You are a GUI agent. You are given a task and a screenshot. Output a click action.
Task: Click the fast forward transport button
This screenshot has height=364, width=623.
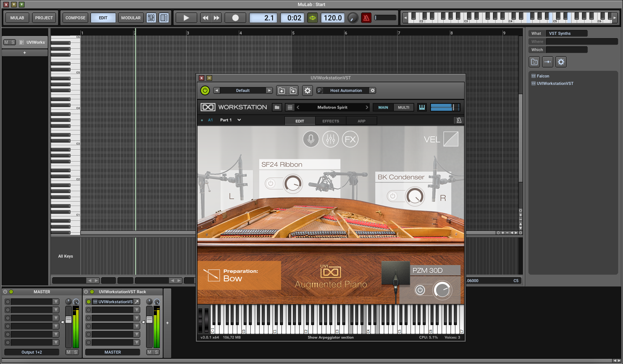216,18
